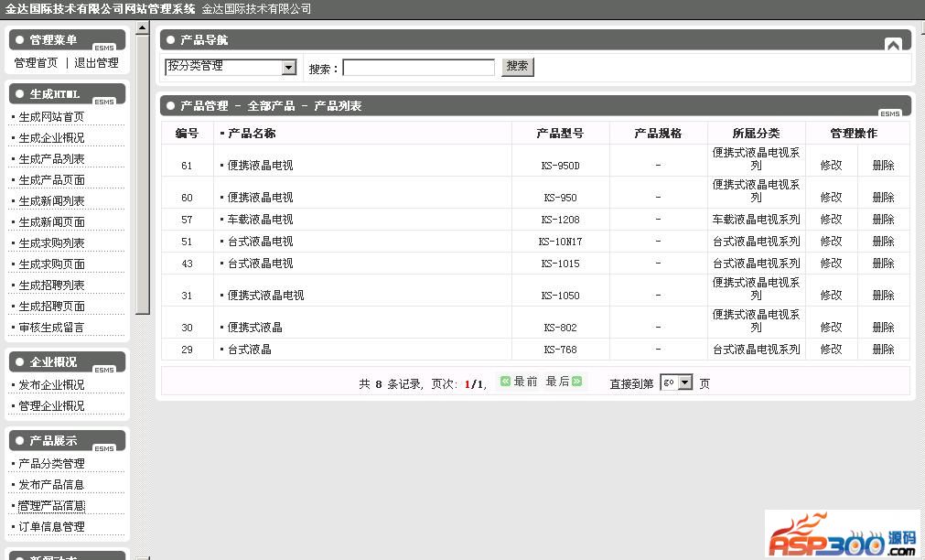The width and height of the screenshot is (925, 560).
Task: Open product name in row 61
Action: 260,166
